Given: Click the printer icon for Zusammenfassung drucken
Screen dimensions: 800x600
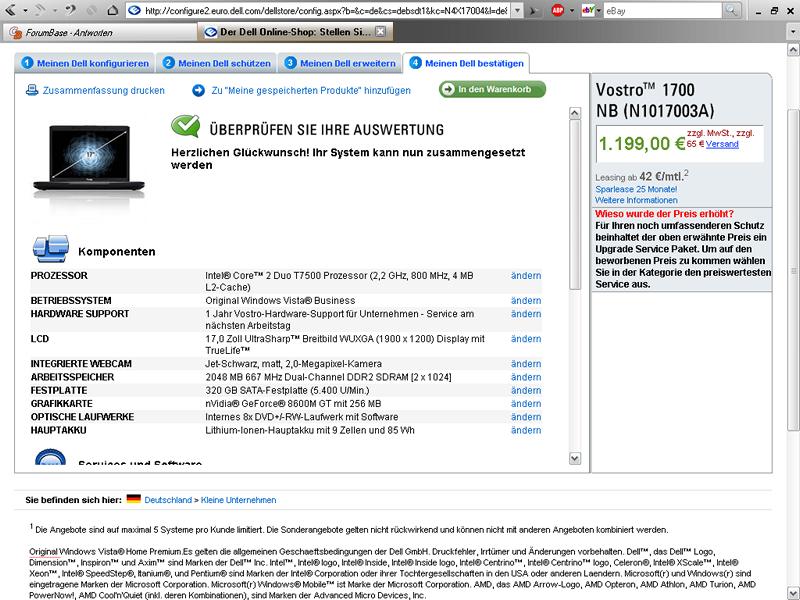Looking at the screenshot, I should [x=32, y=90].
